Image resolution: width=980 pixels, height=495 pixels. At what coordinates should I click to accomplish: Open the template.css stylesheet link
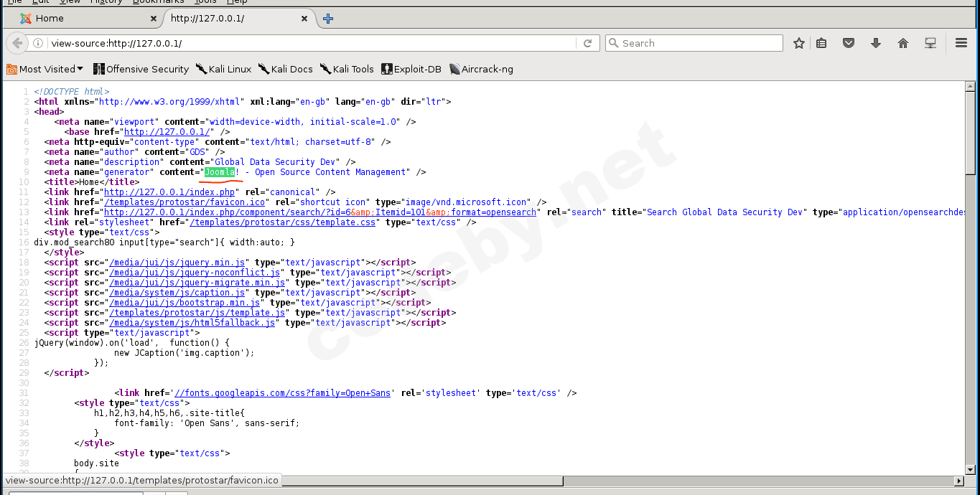(x=282, y=222)
